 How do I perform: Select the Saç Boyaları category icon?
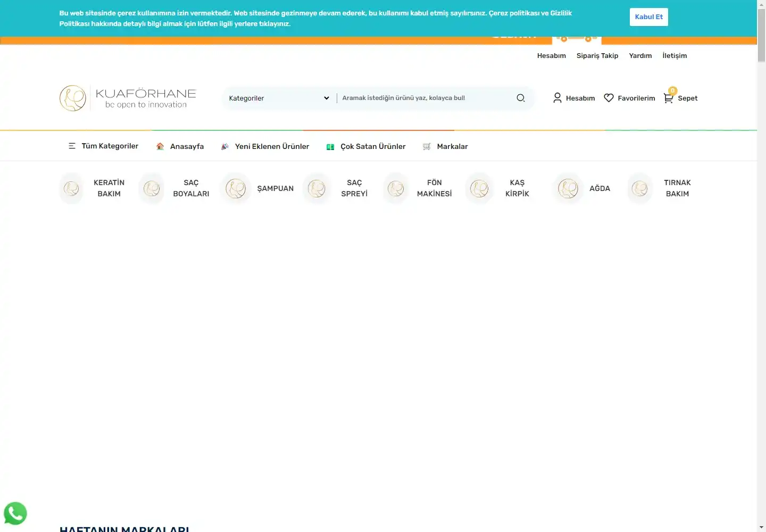[152, 188]
